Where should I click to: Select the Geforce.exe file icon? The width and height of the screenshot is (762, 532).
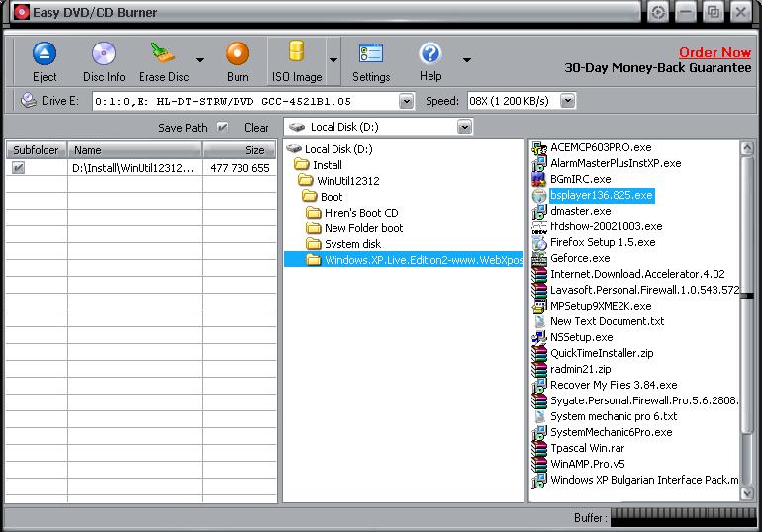539,259
